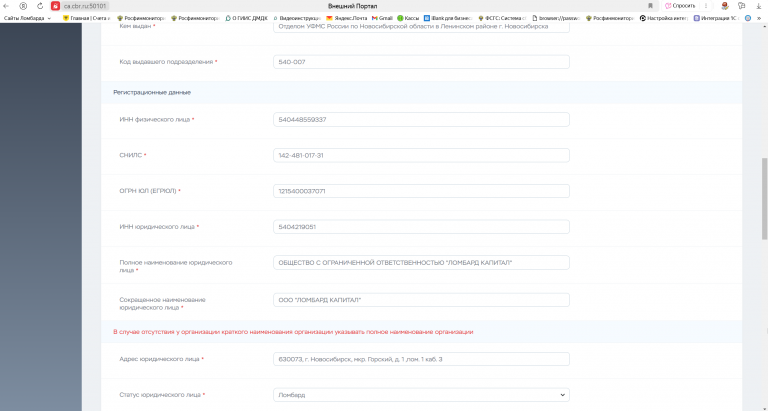Click the Внешний Портал page title
Viewport: 768px width, 411px height.
pyautogui.click(x=352, y=6)
